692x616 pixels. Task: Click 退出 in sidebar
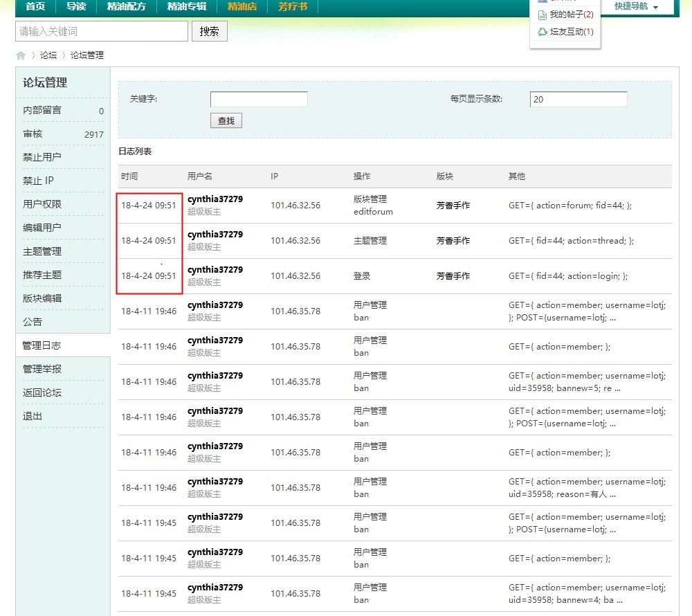coord(33,416)
